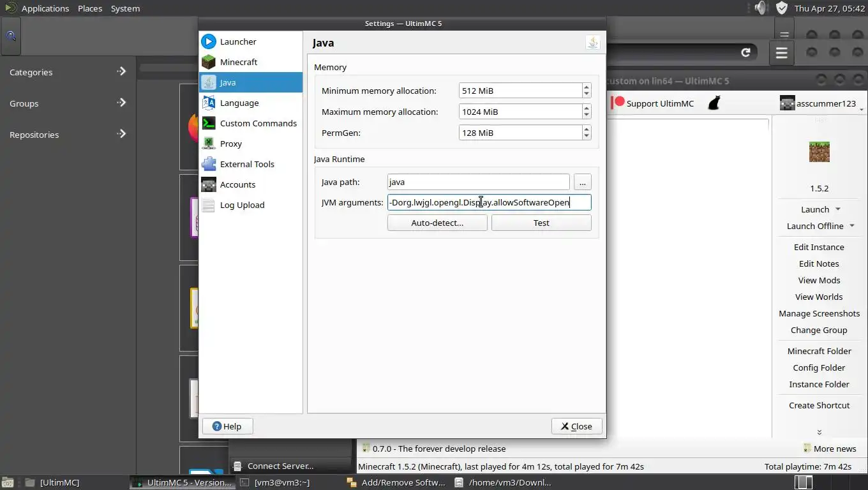868x490 pixels.
Task: Click the Test button
Action: coord(541,223)
